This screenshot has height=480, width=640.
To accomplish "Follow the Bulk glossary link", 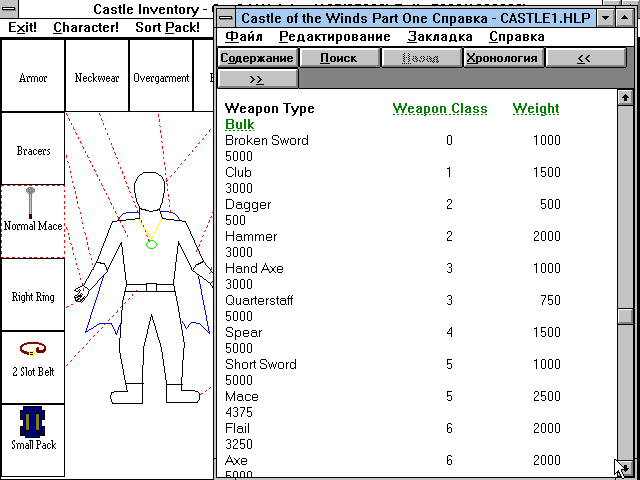I will point(240,124).
